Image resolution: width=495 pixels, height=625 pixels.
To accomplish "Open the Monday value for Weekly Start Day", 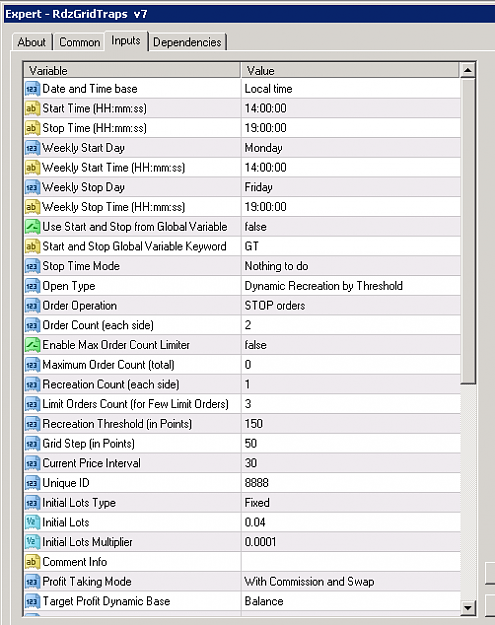I will (x=351, y=148).
